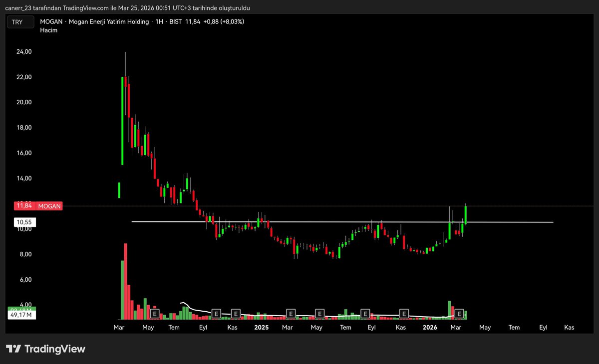Click the tallest red volume bar
Screen dimensions: 599x364
(x=126, y=281)
